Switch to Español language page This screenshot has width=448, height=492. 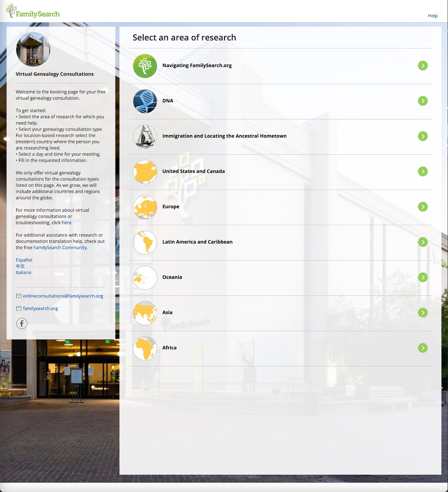(x=24, y=260)
